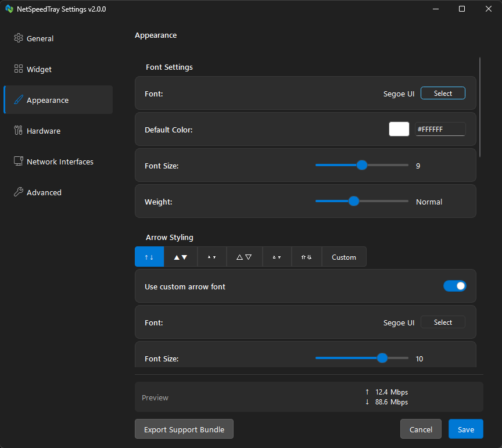The image size is (502, 448).
Task: Select the thin up-down arrows style
Action: pyautogui.click(x=149, y=257)
